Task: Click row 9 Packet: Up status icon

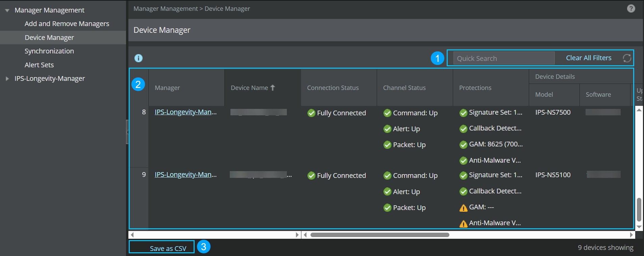Action: click(387, 208)
